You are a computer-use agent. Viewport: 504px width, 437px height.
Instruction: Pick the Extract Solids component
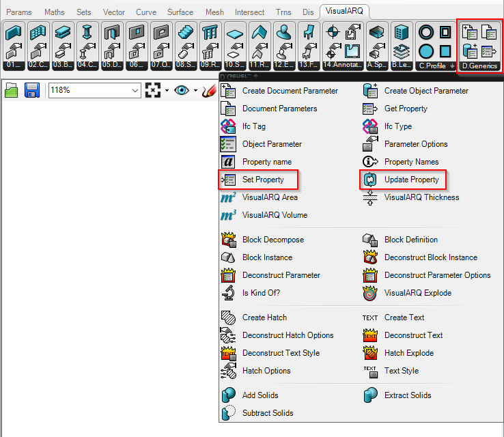tap(397, 395)
